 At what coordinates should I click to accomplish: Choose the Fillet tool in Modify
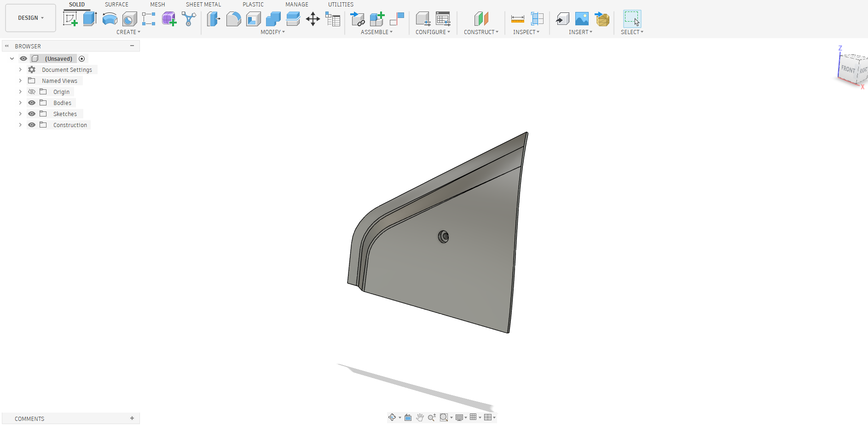pyautogui.click(x=233, y=19)
